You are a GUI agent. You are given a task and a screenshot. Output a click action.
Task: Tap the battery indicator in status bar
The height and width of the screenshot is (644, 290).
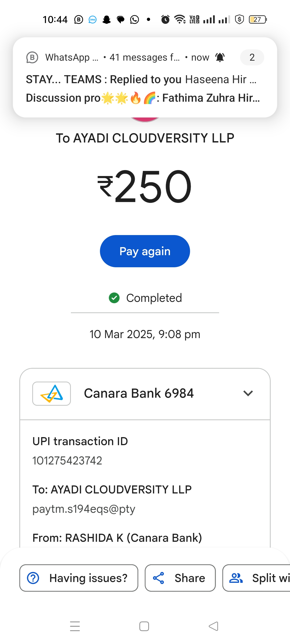258,20
